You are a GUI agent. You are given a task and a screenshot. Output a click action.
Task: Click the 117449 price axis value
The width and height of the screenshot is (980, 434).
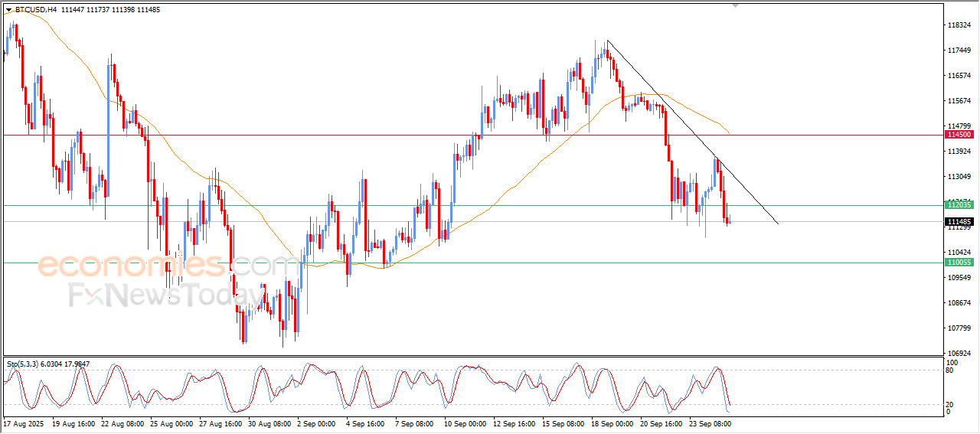[959, 51]
